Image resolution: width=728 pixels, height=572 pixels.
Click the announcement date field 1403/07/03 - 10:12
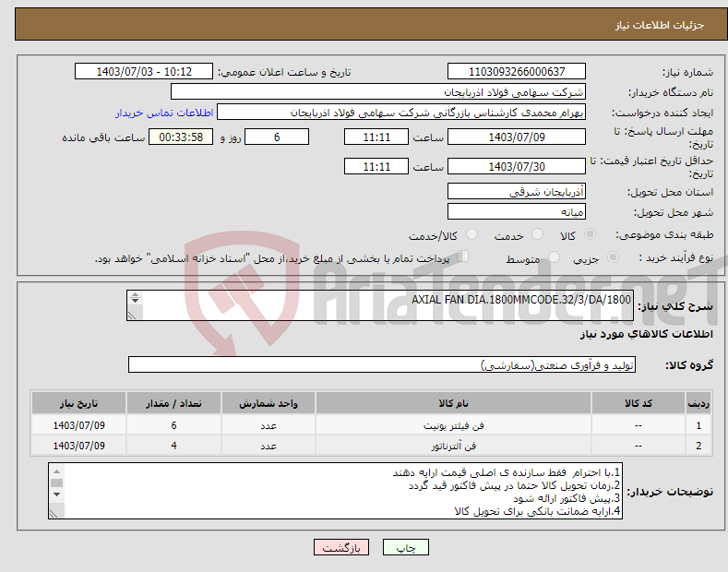(x=143, y=72)
